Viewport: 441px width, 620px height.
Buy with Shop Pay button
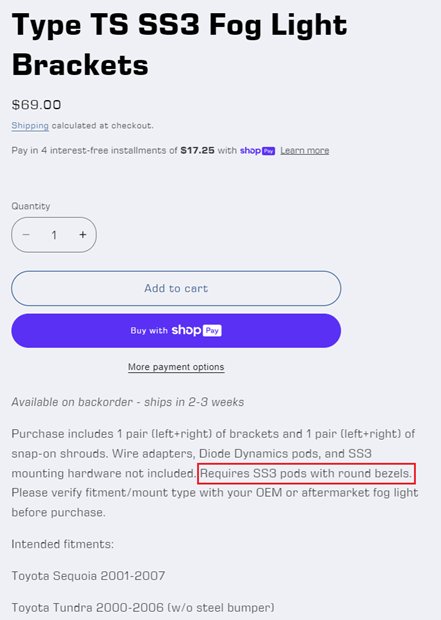pos(176,331)
